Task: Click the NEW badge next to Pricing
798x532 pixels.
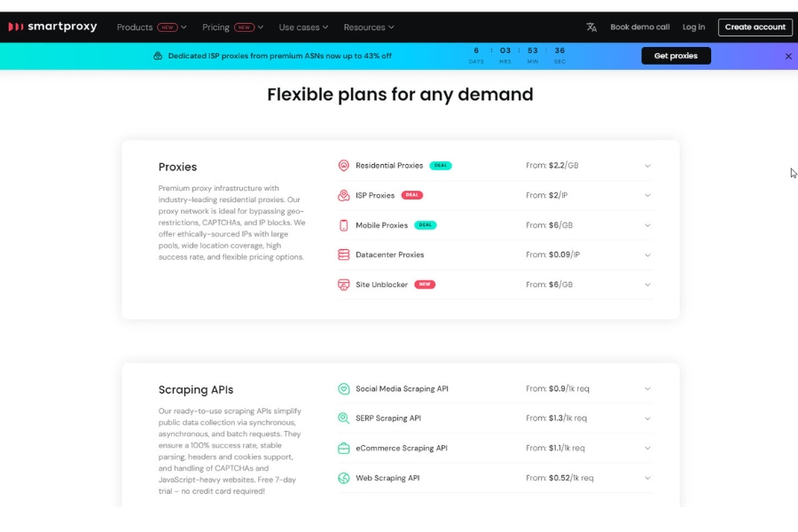Action: coord(244,27)
